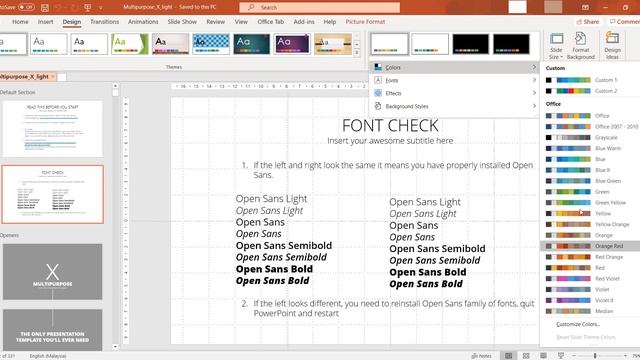Viewport: 640px width, 360px height.
Task: Open the Animations tab
Action: click(143, 22)
